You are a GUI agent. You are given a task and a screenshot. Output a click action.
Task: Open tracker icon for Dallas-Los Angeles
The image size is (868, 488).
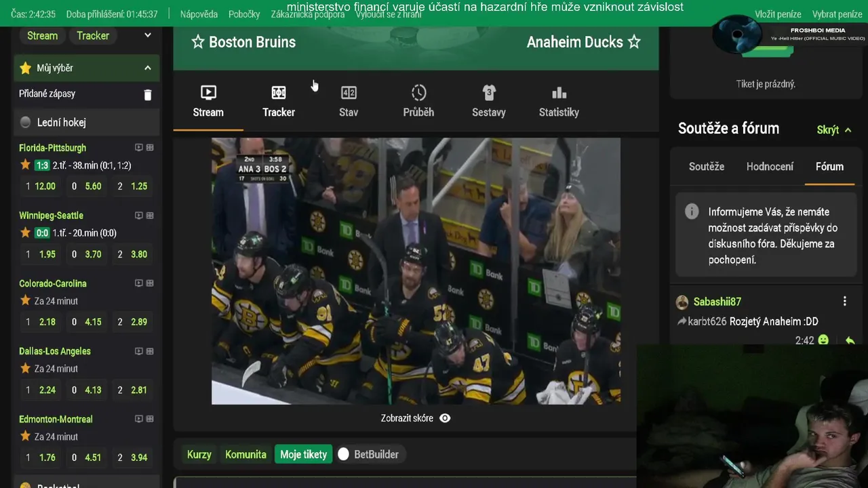pos(150,351)
